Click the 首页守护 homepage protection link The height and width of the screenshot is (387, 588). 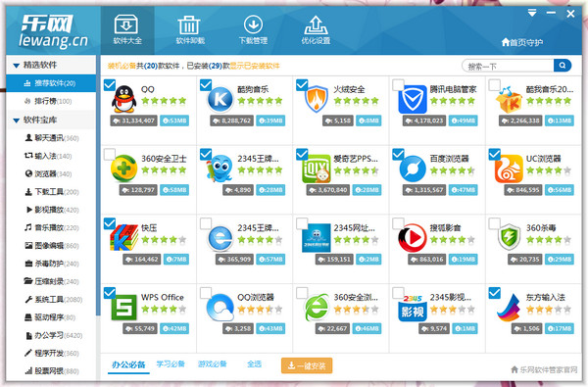(x=522, y=42)
